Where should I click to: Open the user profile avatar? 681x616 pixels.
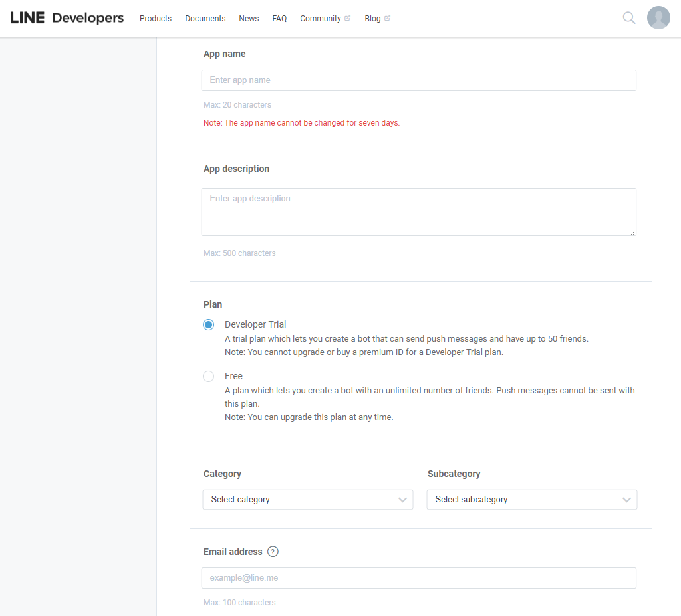(x=658, y=18)
